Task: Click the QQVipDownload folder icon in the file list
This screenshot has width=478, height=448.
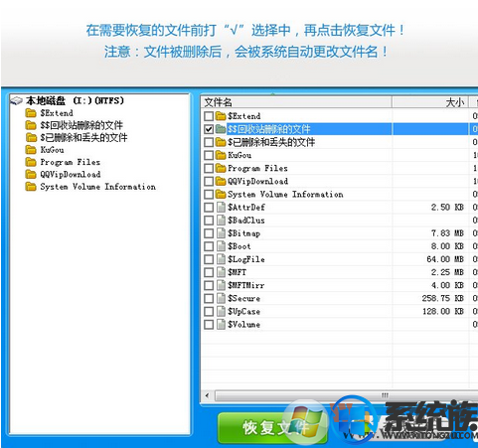Action: tap(221, 181)
